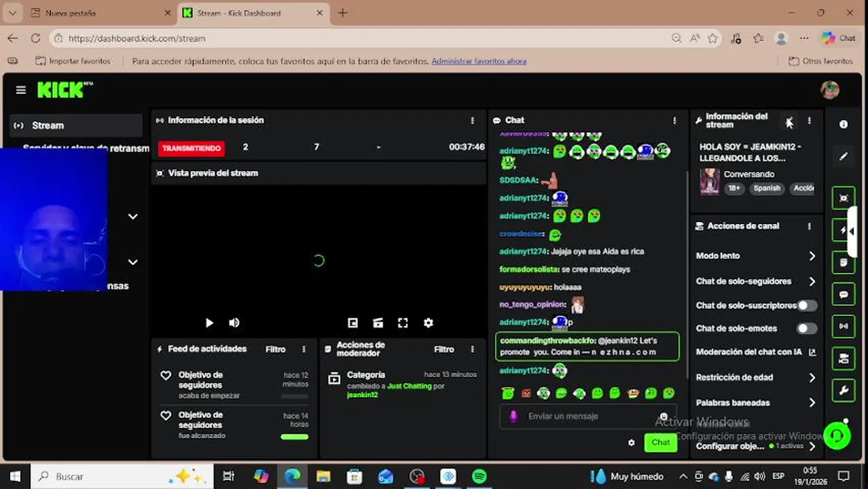Open three-dot menu of Información del stream
Image resolution: width=868 pixels, height=489 pixels.
coord(809,121)
